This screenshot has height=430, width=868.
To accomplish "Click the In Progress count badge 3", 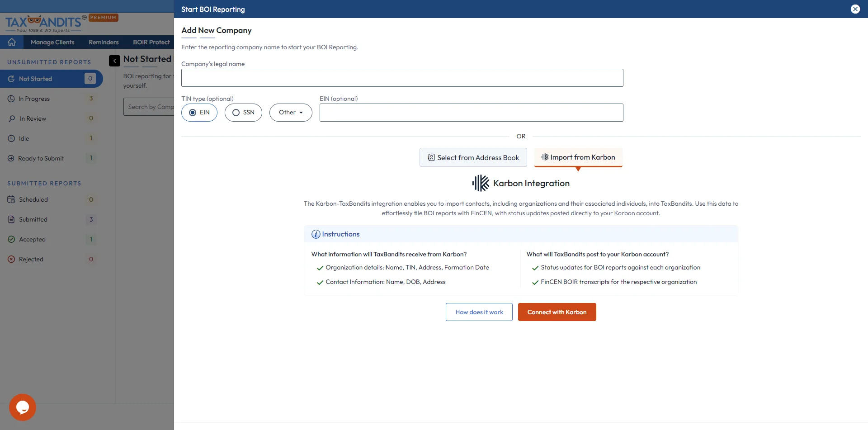I will [91, 99].
